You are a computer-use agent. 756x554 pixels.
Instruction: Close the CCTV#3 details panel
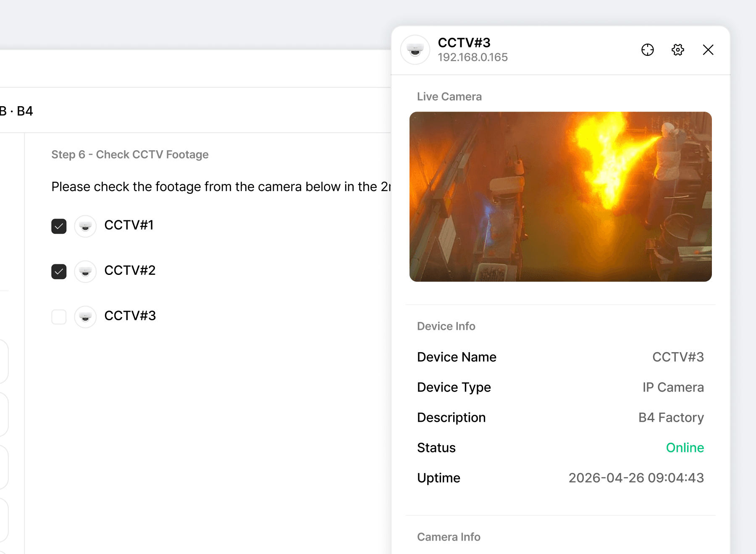click(x=708, y=50)
